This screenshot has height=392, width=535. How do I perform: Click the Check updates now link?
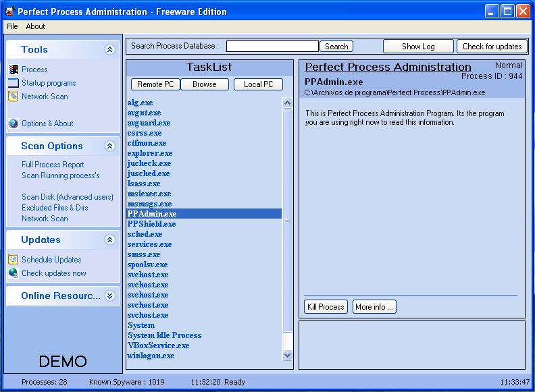(x=53, y=273)
